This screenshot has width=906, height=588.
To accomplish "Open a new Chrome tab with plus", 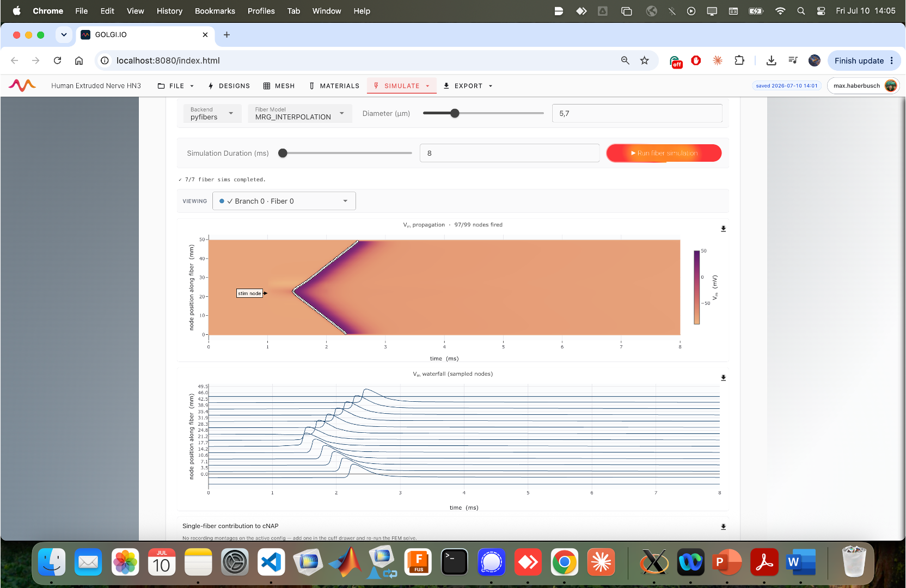I will 226,34.
